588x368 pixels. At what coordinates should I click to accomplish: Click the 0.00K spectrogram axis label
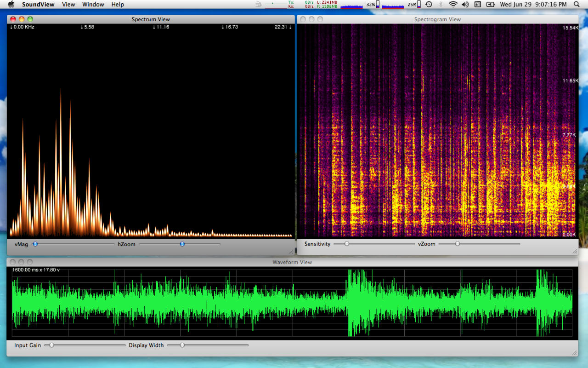[x=570, y=235]
